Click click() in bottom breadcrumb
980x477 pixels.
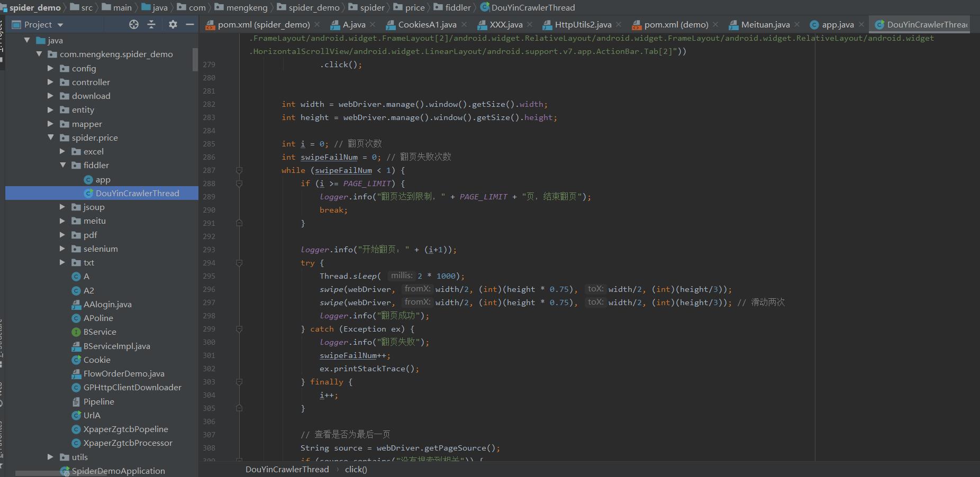coord(356,469)
